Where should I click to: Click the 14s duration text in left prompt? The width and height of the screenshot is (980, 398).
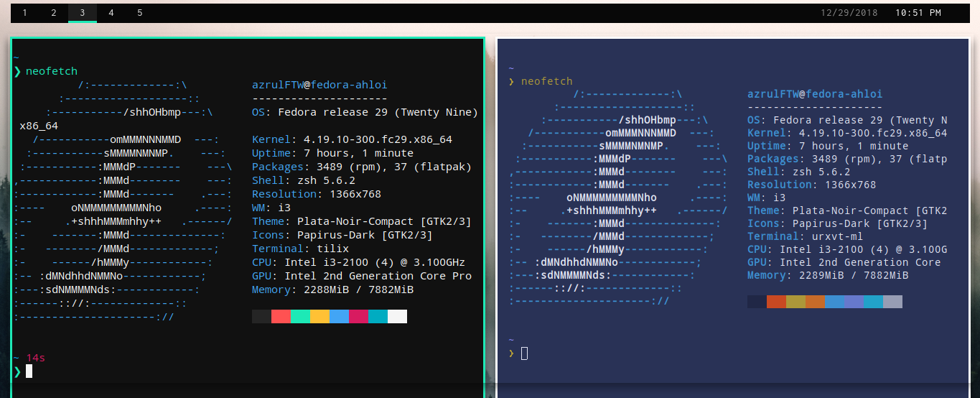tap(36, 358)
